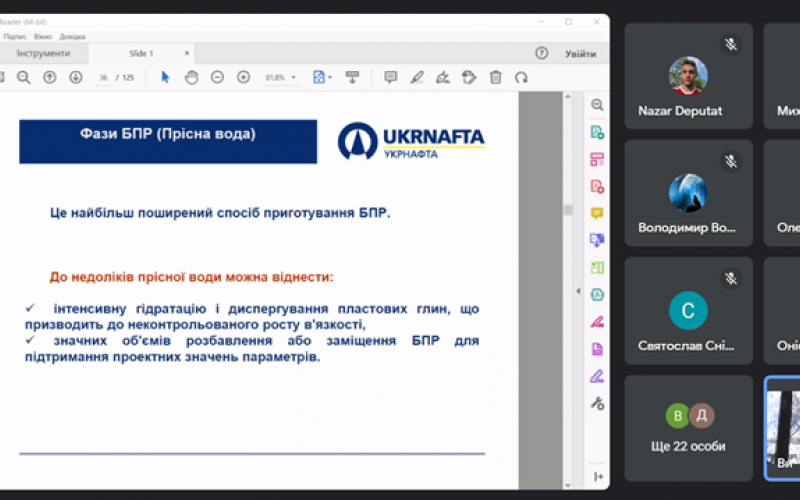This screenshot has width=800, height=500.
Task: Select the Володимир Во... participant tile
Action: point(688,193)
